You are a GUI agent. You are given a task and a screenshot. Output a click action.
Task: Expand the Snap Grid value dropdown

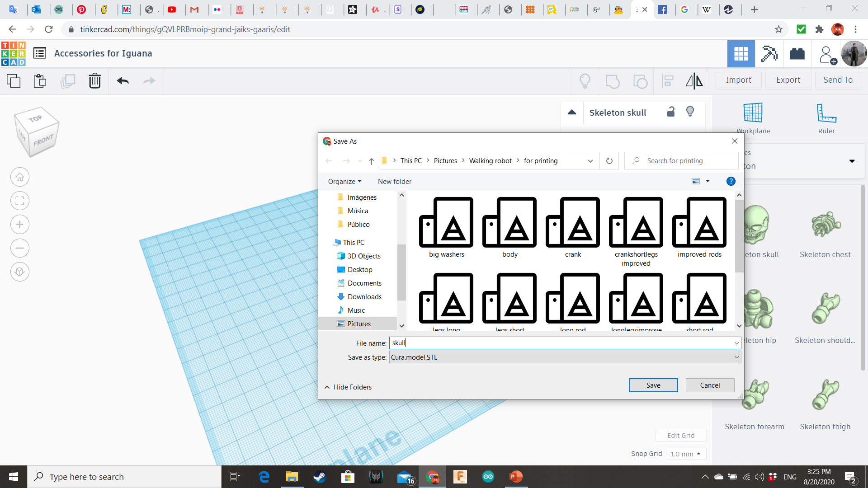(686, 454)
